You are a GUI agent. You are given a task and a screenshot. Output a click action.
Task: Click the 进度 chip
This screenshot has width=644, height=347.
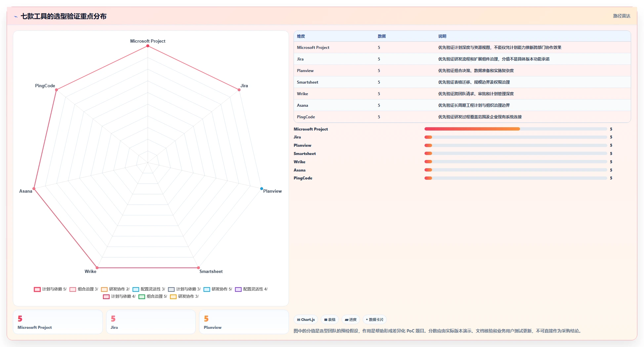tap(350, 320)
